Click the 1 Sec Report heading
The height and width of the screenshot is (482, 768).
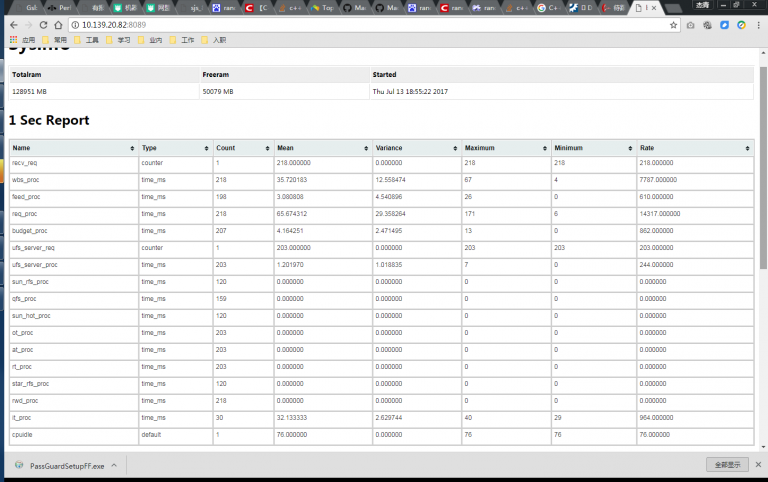tap(49, 120)
